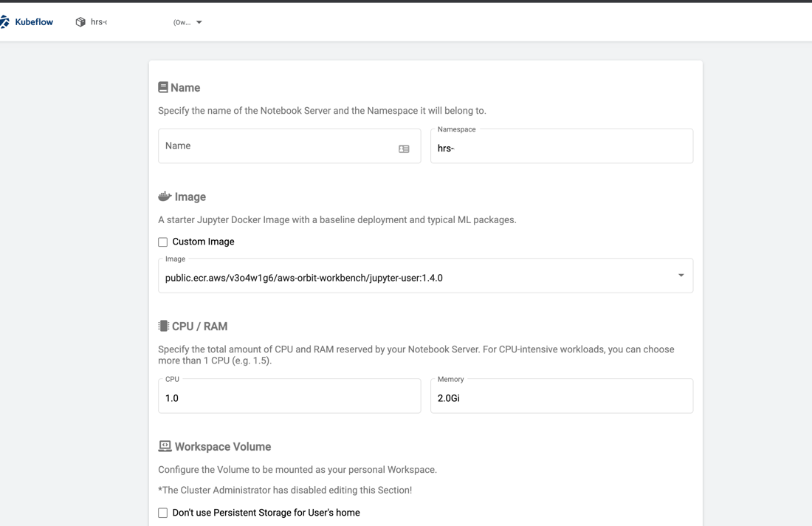Viewport: 812px width, 526px height.
Task: Click inside the CPU value field
Action: pyautogui.click(x=289, y=397)
